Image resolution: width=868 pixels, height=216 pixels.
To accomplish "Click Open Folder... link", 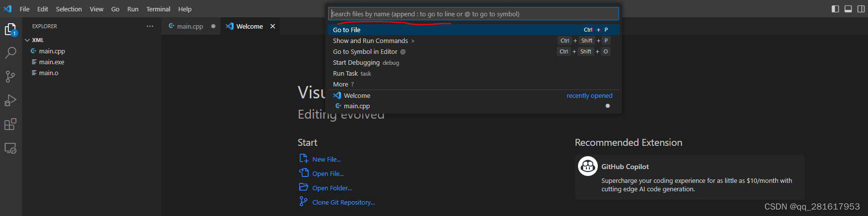I will [332, 188].
